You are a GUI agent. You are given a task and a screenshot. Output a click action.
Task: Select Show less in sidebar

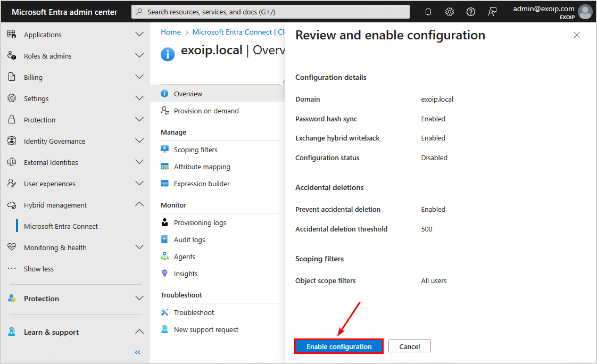click(38, 269)
